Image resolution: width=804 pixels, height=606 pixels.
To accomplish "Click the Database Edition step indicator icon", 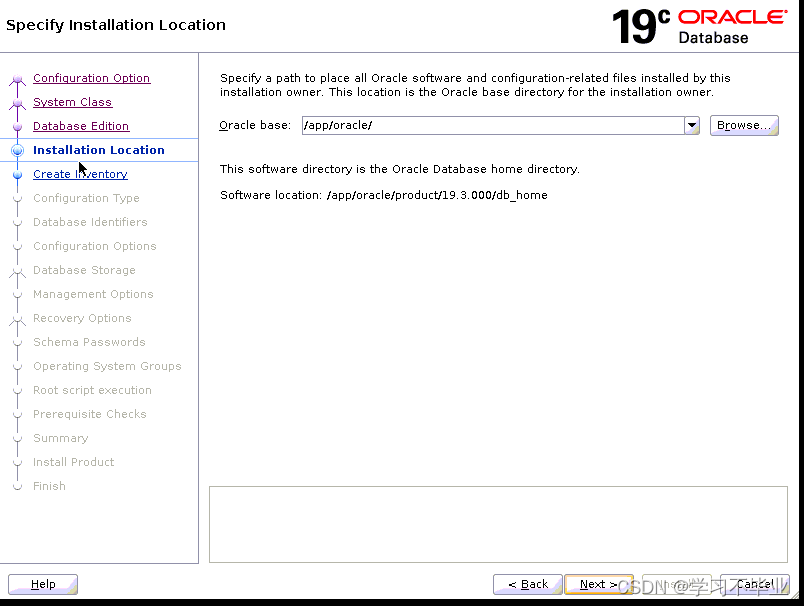I will (17, 126).
